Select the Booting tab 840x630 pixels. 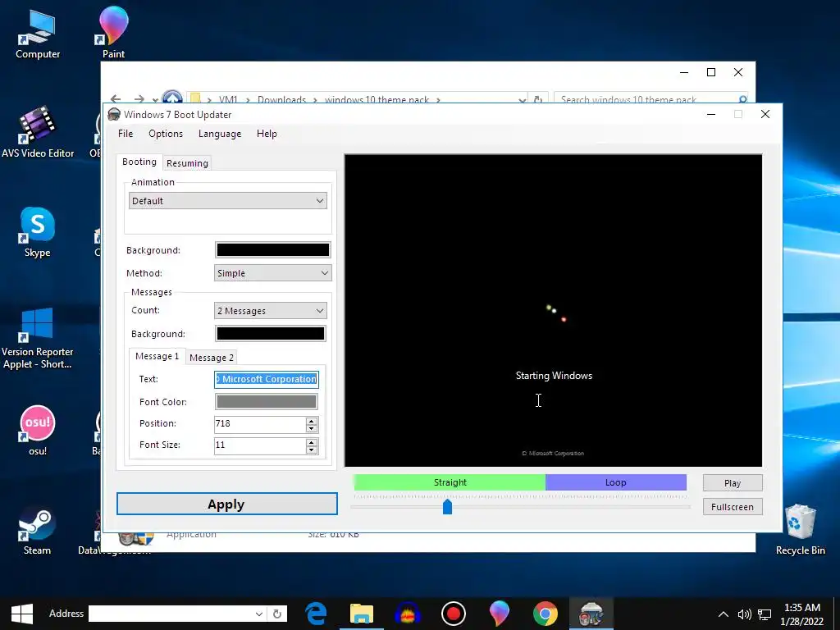[139, 162]
